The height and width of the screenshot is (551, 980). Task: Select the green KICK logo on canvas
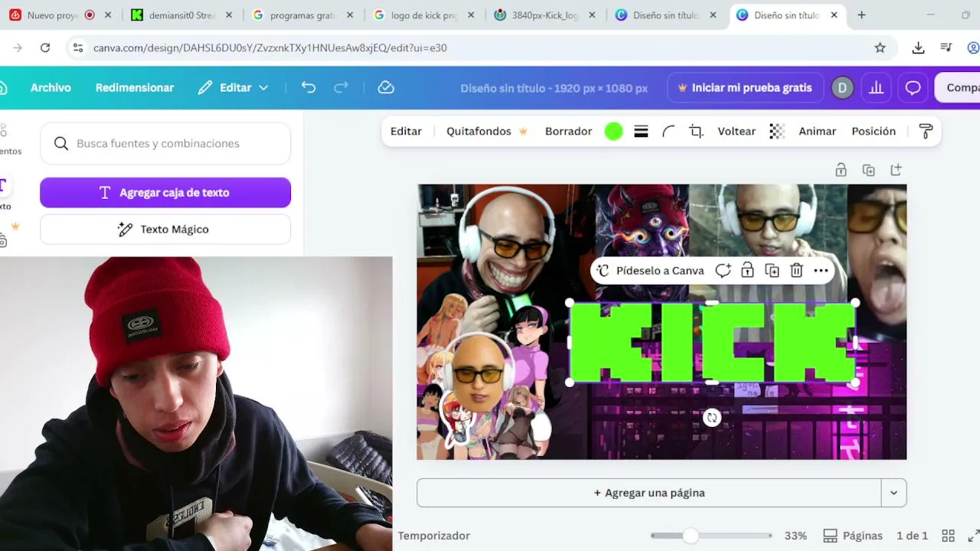[x=712, y=342]
